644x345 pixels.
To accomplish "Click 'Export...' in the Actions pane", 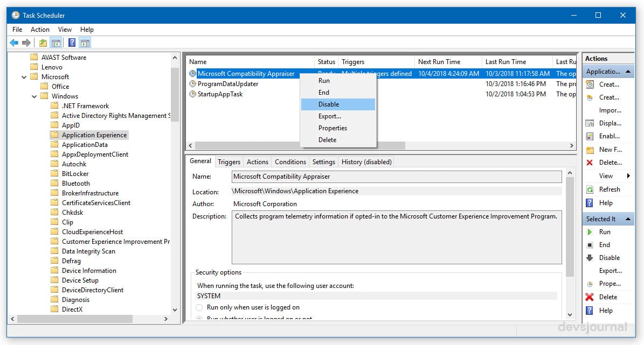I will [x=611, y=271].
